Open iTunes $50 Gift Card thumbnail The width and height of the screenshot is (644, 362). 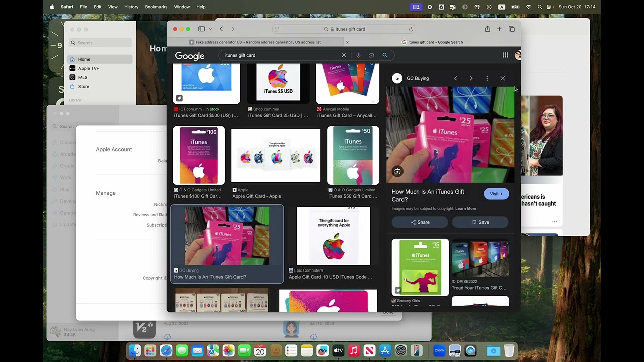[x=353, y=155]
